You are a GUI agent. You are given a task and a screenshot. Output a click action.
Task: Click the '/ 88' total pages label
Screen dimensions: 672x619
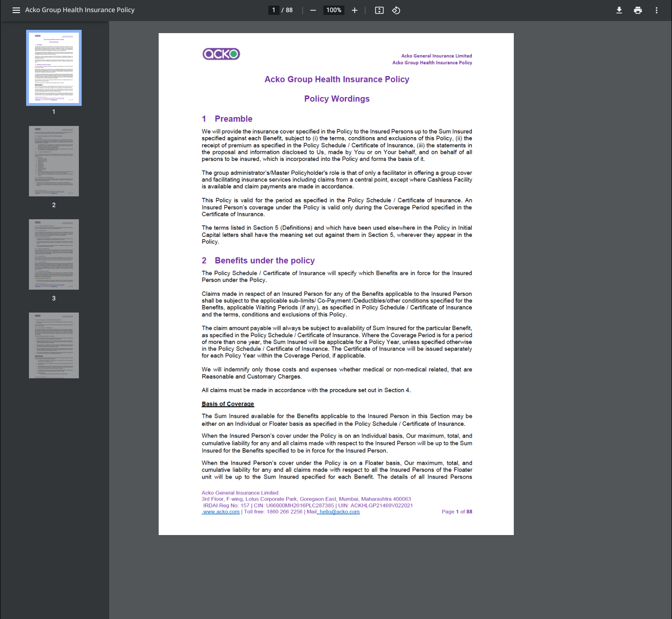[287, 10]
